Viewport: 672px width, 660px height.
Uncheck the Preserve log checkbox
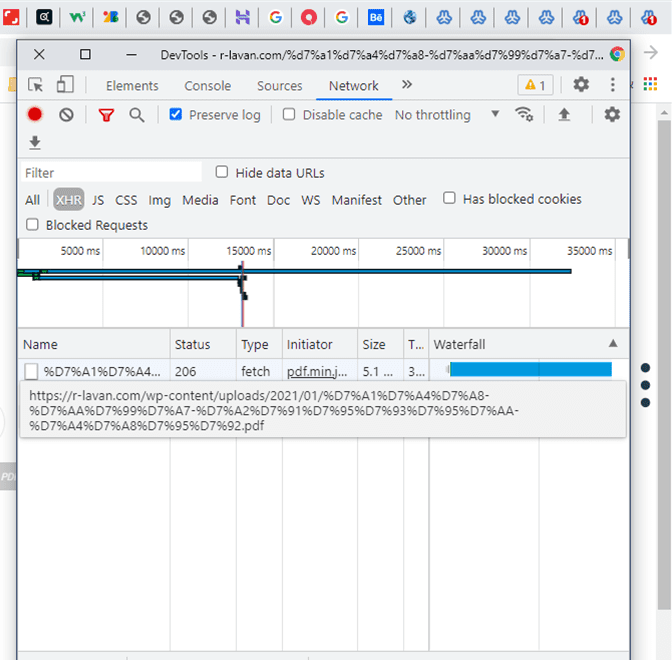(x=176, y=114)
